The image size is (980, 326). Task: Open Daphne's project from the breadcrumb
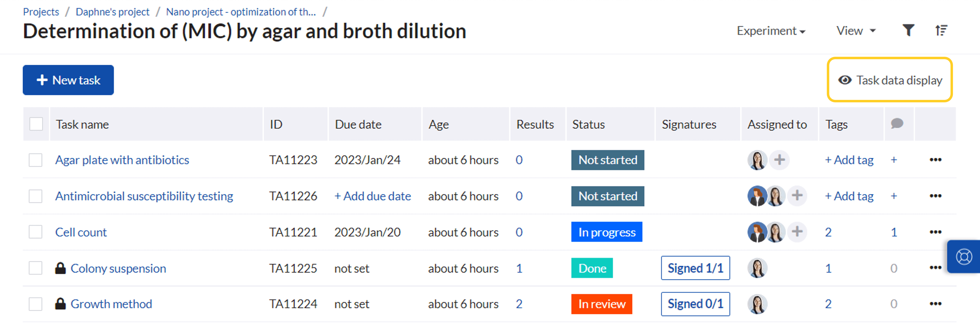pos(113,12)
